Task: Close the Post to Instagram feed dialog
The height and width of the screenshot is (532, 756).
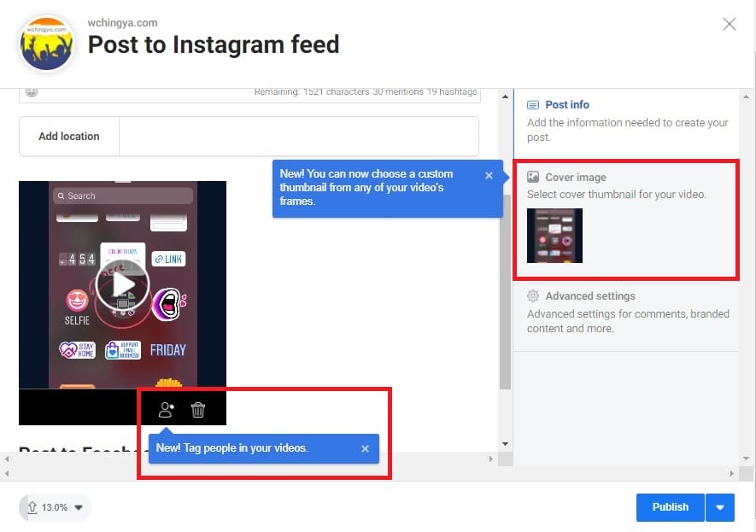Action: (729, 24)
